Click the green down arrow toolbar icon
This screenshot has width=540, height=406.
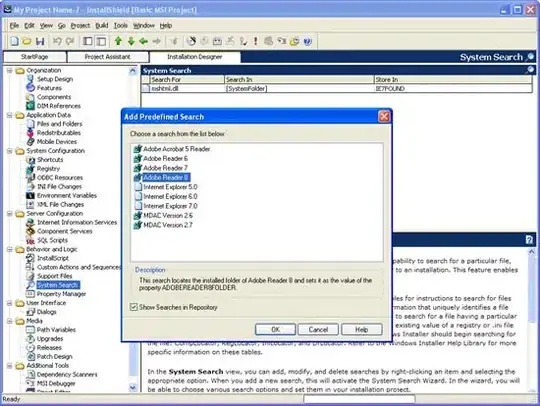click(x=131, y=41)
